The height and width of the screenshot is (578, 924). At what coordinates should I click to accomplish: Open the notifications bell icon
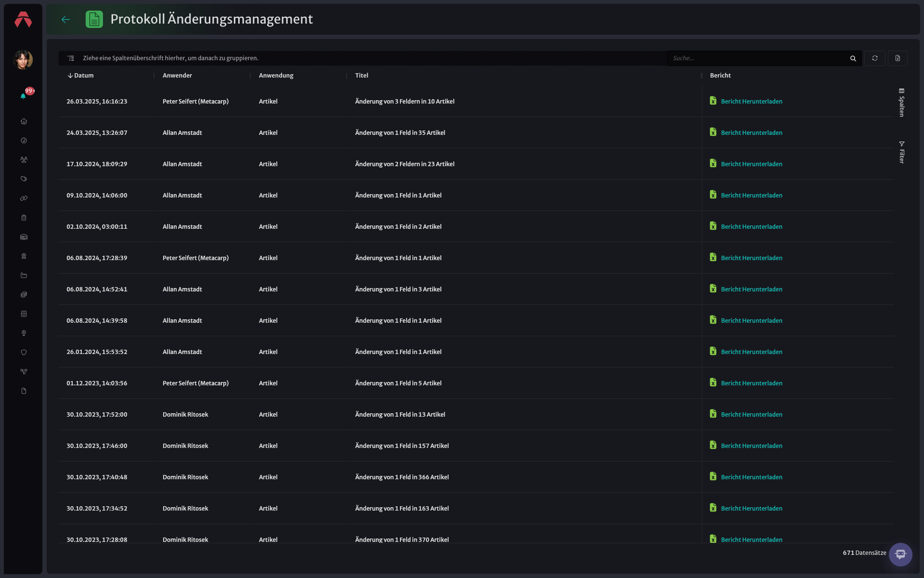coord(23,95)
